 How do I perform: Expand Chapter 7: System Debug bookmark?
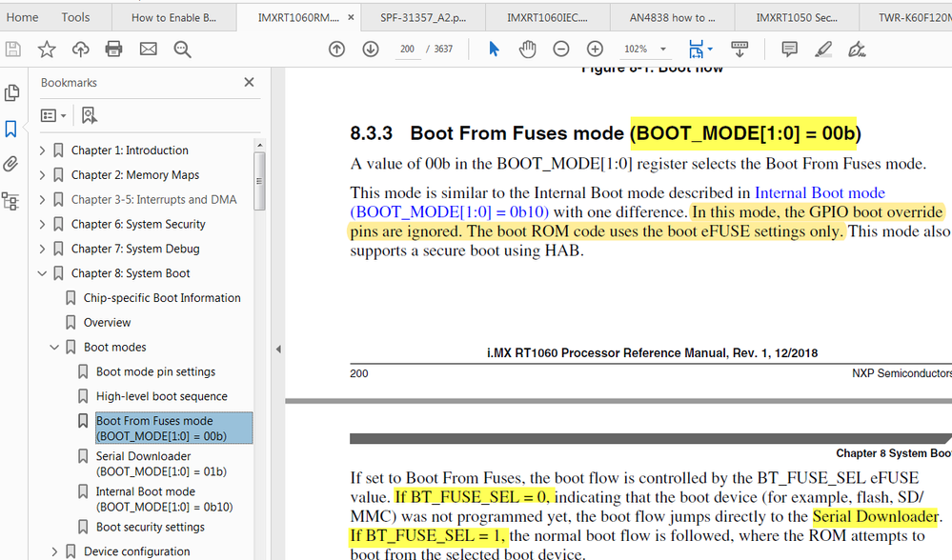[x=42, y=249]
